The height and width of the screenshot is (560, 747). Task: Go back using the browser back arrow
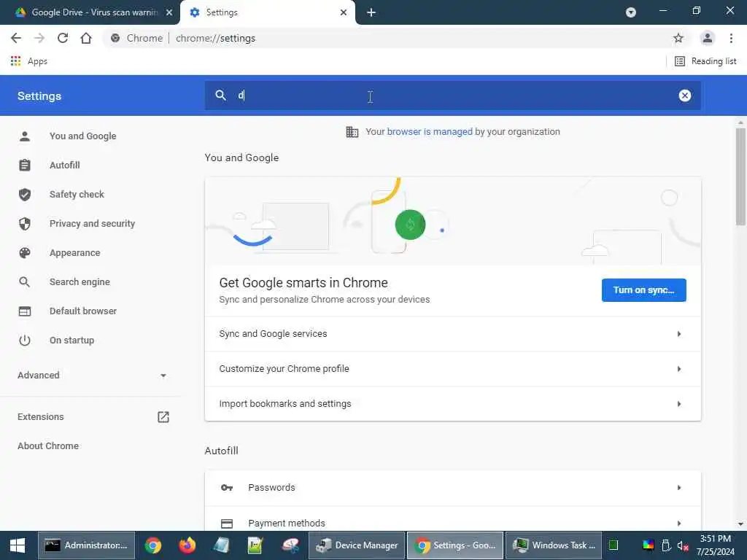click(x=16, y=38)
